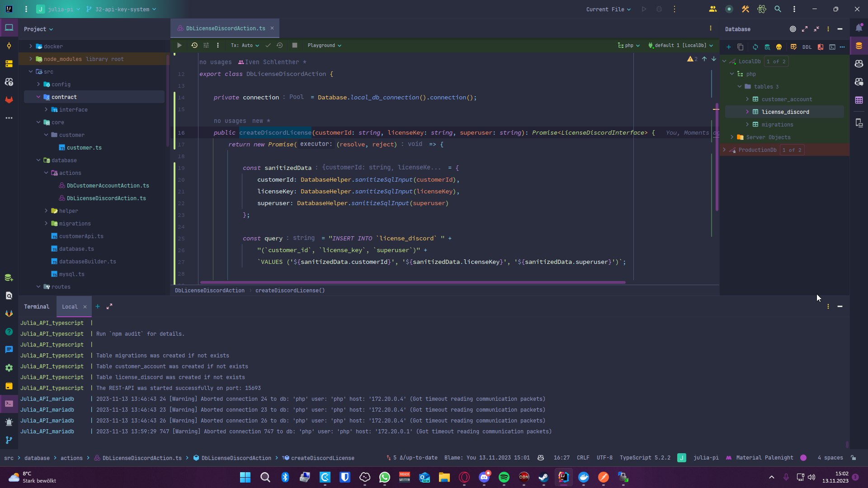Open the Playground resolve mode dropdown
The height and width of the screenshot is (488, 868).
coord(324,45)
